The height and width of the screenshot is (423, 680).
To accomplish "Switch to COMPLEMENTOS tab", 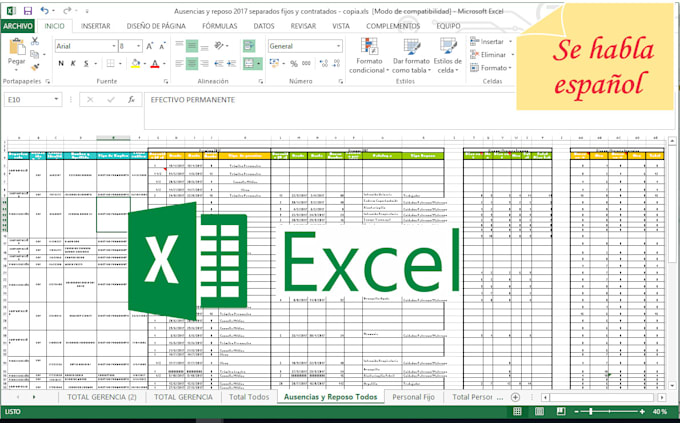I will tap(393, 26).
